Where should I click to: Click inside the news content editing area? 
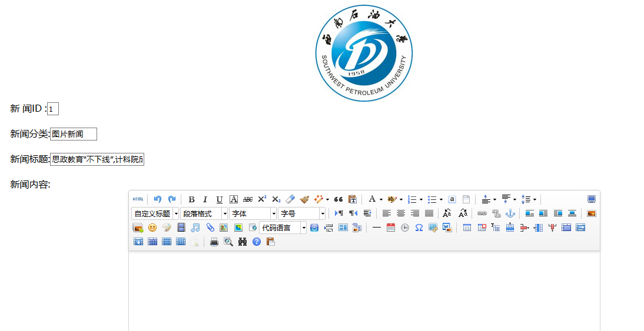pos(364,291)
